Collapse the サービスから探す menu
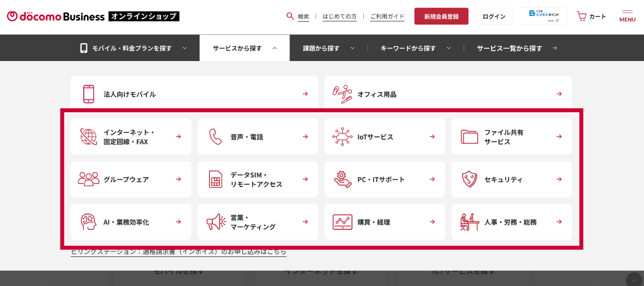This screenshot has width=644, height=286. pos(244,48)
